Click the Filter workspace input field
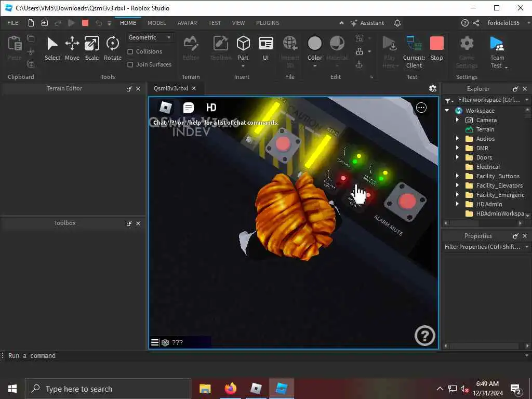The height and width of the screenshot is (399, 532). click(488, 100)
